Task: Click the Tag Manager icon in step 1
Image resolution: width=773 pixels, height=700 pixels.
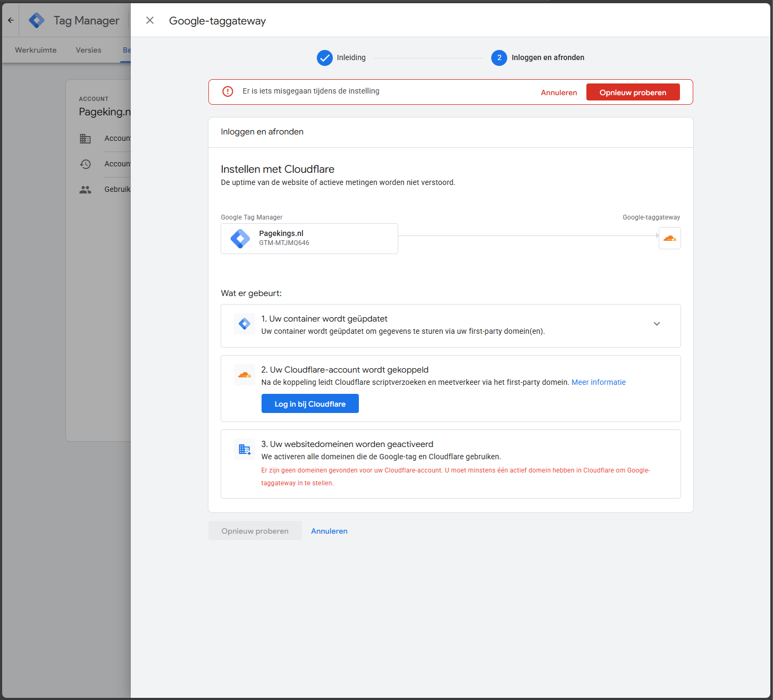Action: click(245, 324)
